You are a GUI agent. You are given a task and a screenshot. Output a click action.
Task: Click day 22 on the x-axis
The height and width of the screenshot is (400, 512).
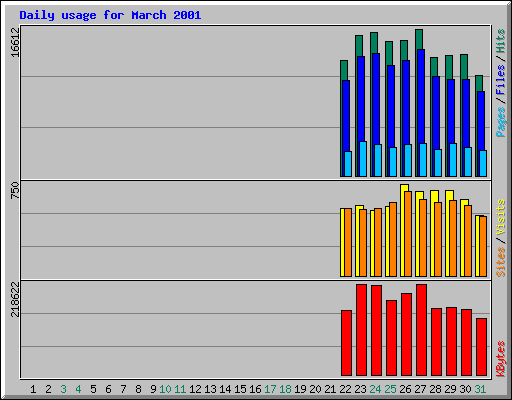346,389
